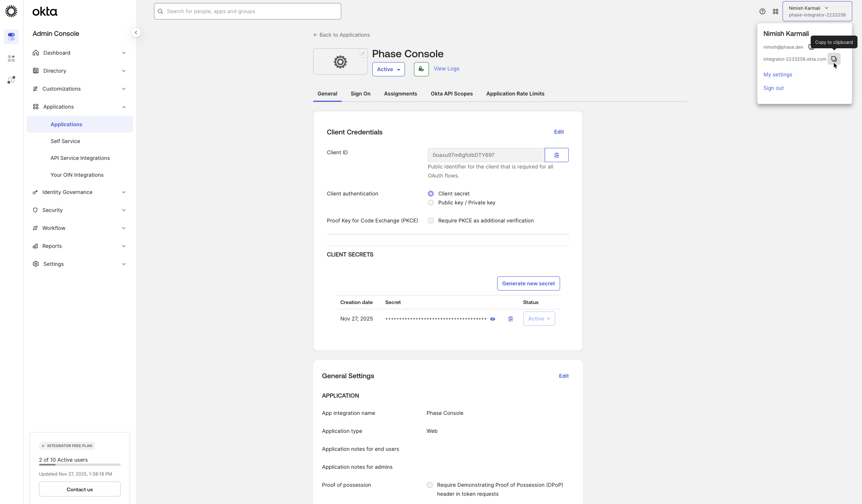Click the Okta sunburst logo icon
Screen dimensions: 862x504
tap(11, 11)
